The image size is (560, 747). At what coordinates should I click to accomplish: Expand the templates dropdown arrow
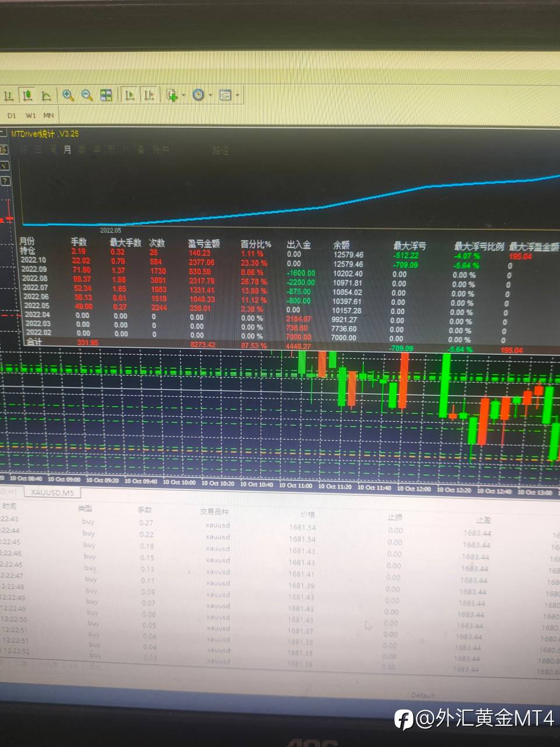point(237,95)
